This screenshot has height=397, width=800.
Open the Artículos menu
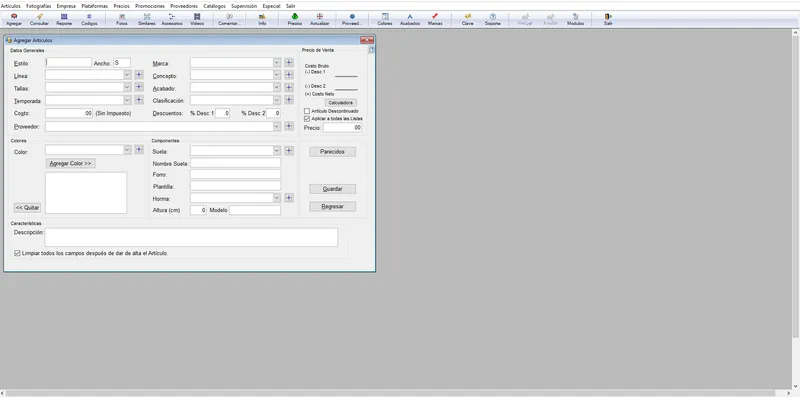tap(11, 6)
